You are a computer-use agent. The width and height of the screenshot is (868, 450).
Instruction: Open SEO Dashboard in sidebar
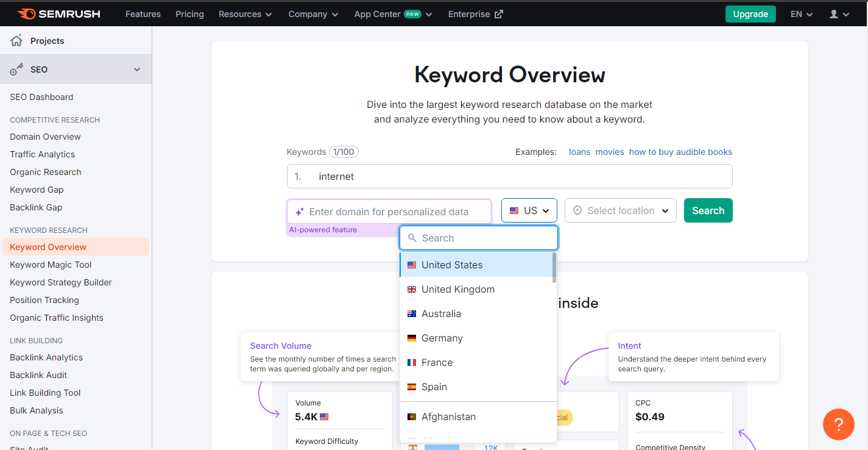(41, 97)
